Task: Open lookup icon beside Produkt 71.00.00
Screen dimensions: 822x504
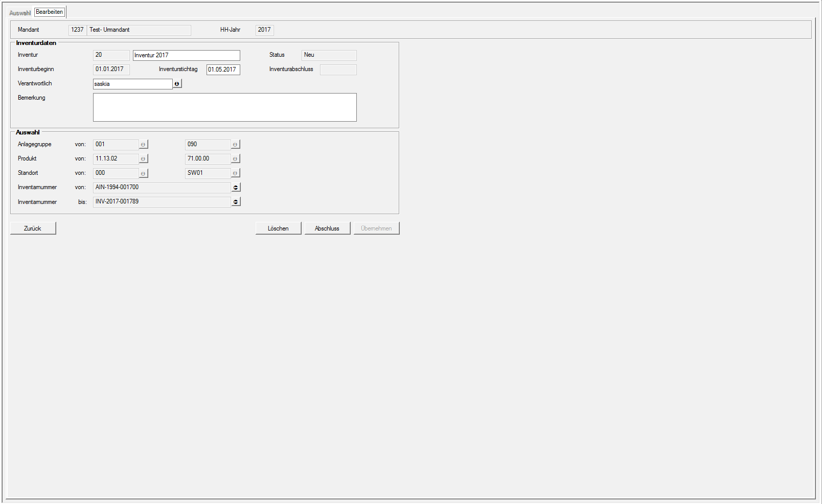Action: pos(235,159)
